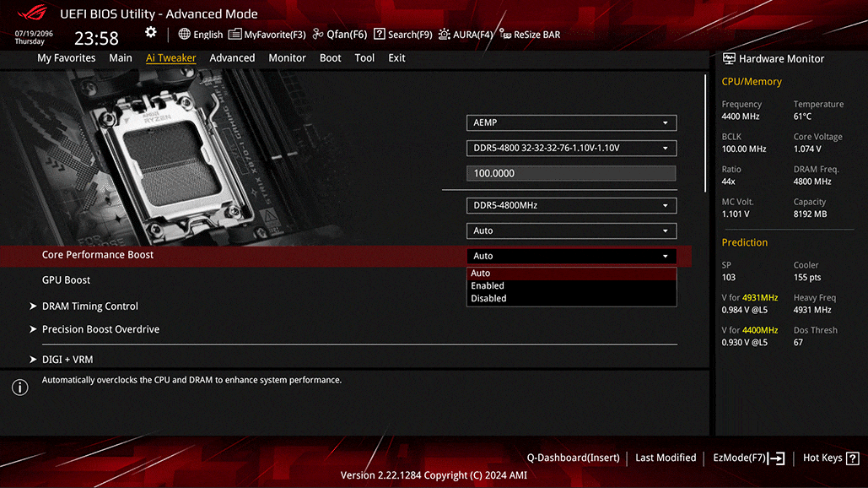Click the vertical scrollbar thumb
868x488 pixels.
tap(705, 133)
